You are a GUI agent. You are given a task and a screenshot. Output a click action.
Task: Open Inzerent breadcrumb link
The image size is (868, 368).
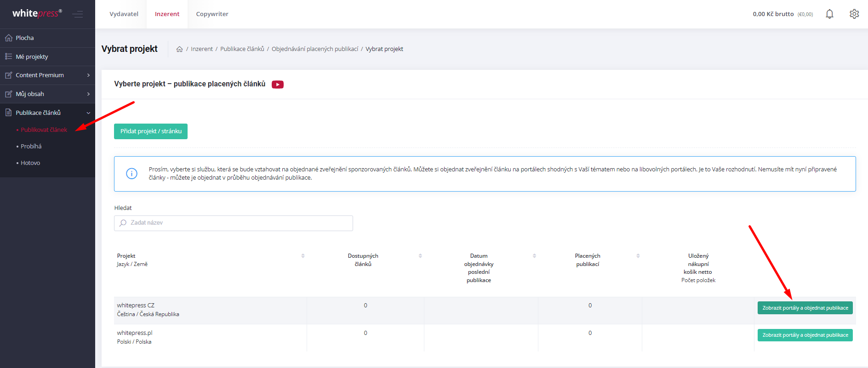click(202, 49)
